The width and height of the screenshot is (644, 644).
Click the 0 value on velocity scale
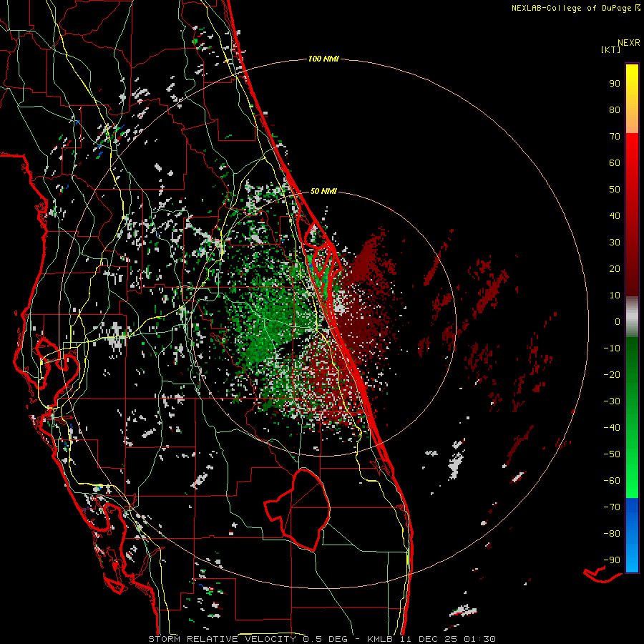[x=618, y=322]
